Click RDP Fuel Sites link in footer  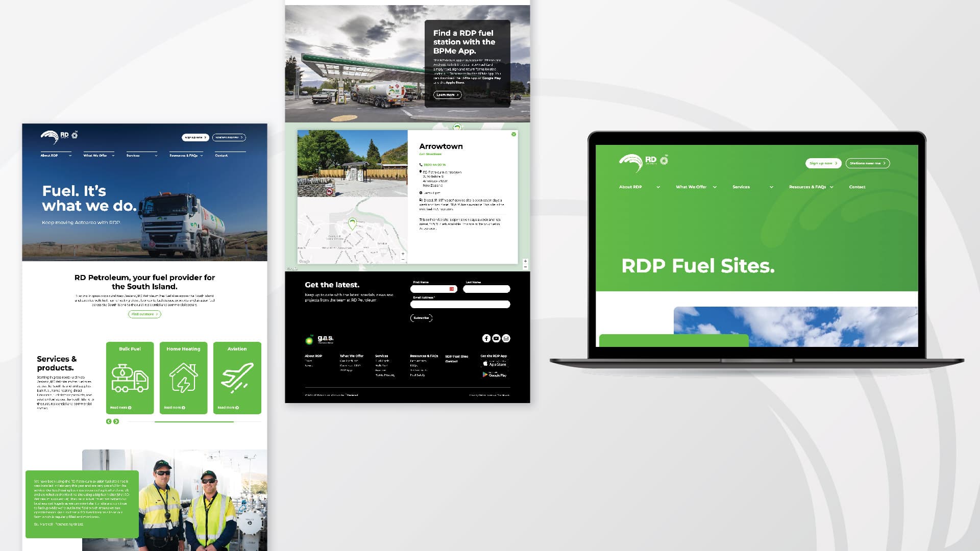tap(456, 356)
